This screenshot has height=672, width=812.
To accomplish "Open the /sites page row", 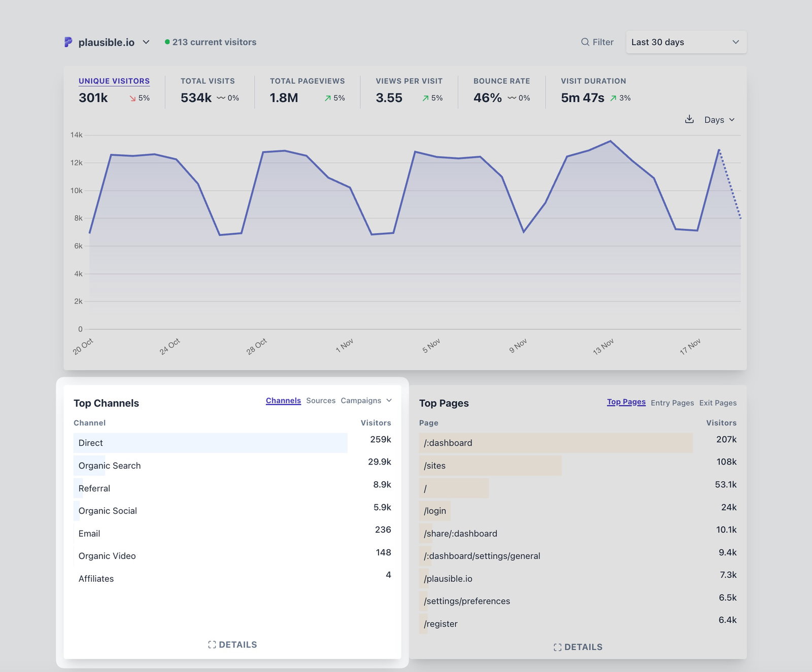I will pyautogui.click(x=435, y=466).
